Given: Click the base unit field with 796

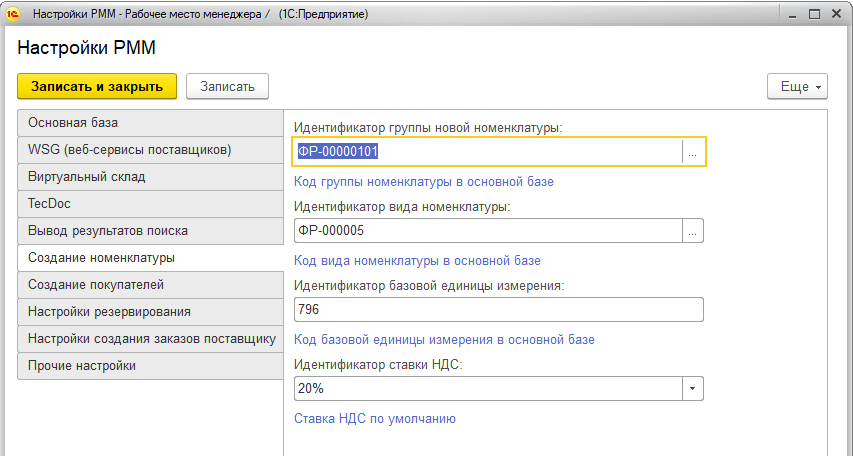Looking at the screenshot, I should pos(499,310).
